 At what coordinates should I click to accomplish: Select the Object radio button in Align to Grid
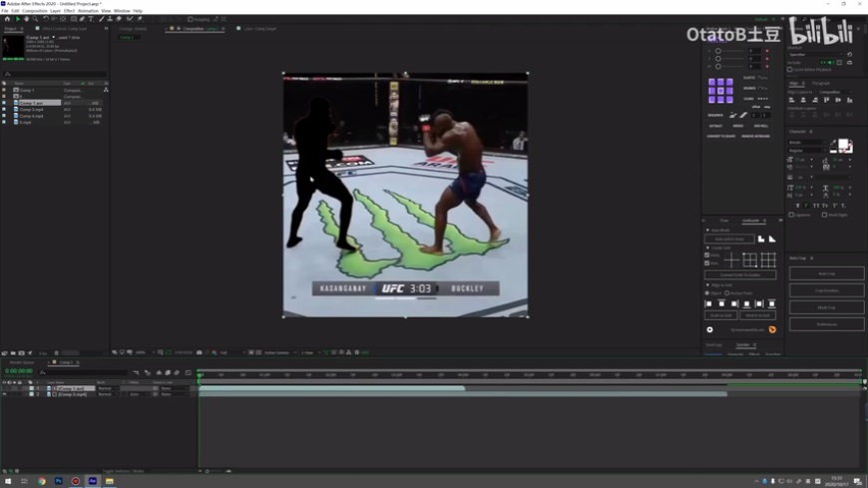707,293
